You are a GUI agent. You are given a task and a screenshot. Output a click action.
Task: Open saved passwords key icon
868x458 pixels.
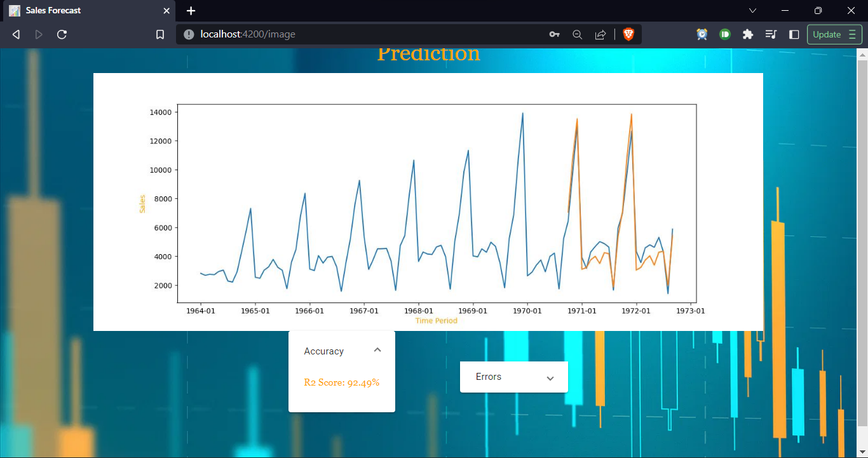554,34
